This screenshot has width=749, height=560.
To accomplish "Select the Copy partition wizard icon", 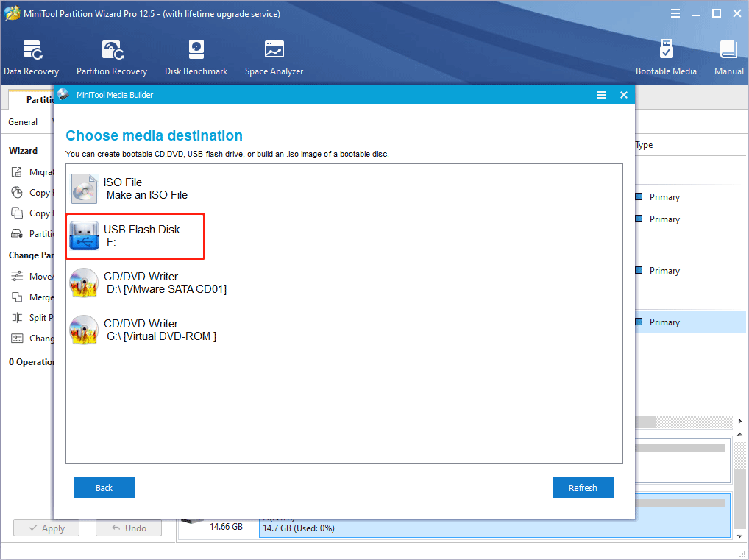I will (x=18, y=213).
